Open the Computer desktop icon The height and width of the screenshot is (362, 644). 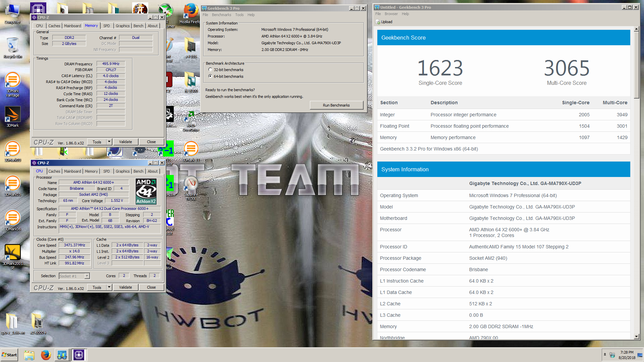[12, 13]
